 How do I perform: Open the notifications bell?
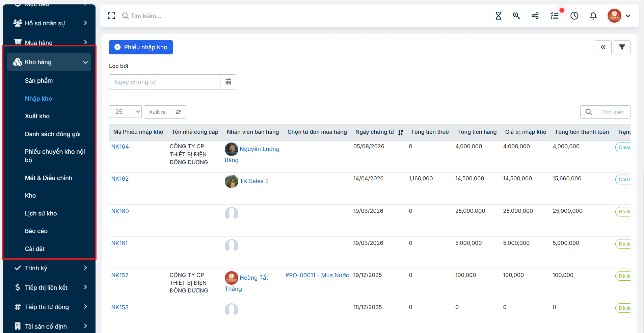pyautogui.click(x=593, y=16)
